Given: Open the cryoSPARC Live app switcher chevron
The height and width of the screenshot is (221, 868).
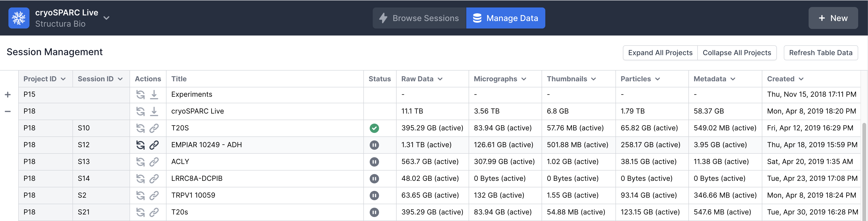Looking at the screenshot, I should point(106,18).
